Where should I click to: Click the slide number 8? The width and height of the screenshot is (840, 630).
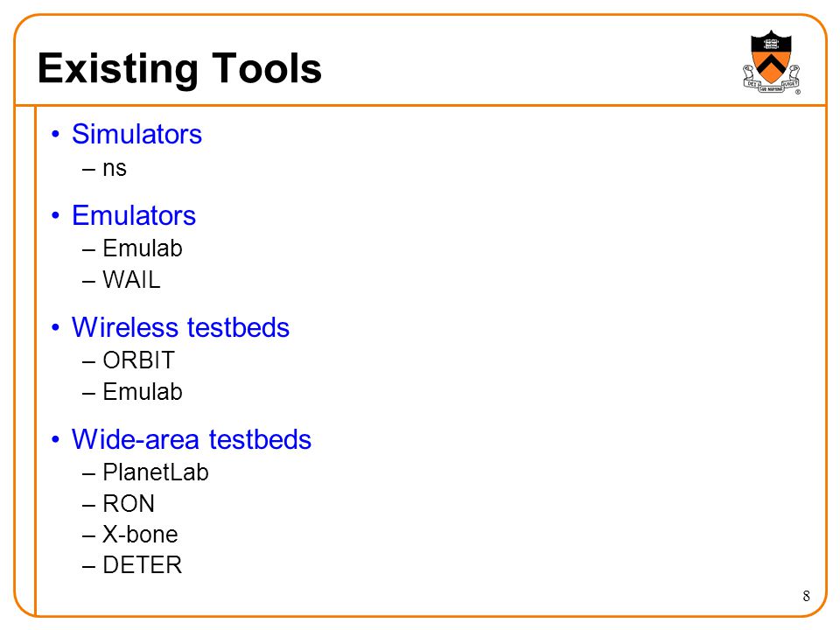click(x=806, y=596)
